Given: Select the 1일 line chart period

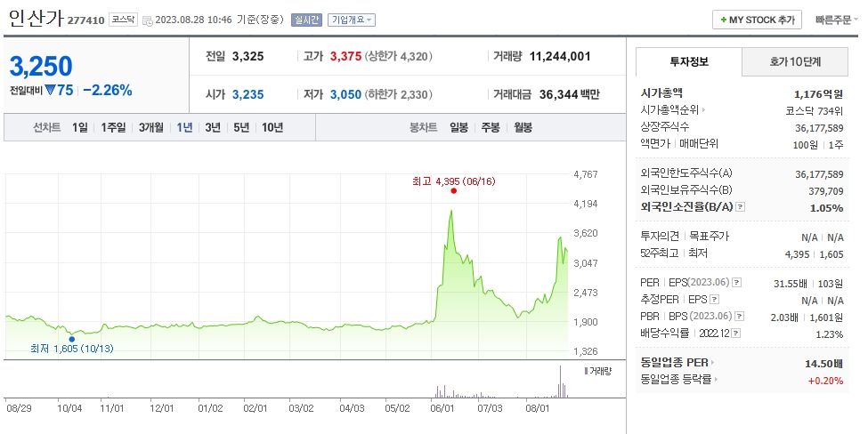Looking at the screenshot, I should coord(80,128).
